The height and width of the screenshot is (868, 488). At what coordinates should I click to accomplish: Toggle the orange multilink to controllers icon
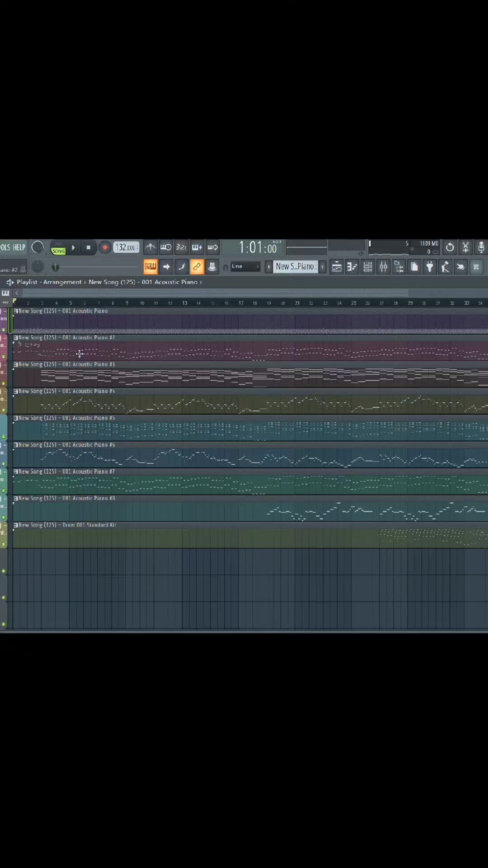197,267
